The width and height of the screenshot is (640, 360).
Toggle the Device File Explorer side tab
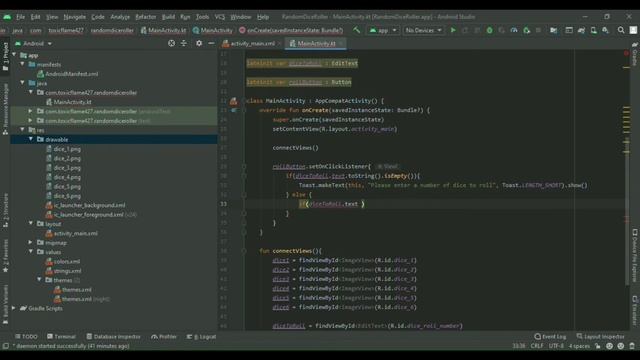(634, 256)
